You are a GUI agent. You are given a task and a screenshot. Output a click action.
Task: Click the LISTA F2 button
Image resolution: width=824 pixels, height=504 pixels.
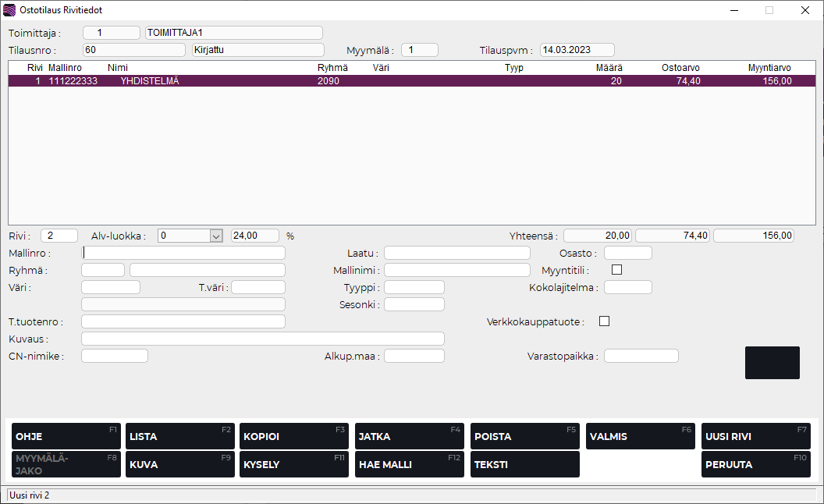(179, 436)
